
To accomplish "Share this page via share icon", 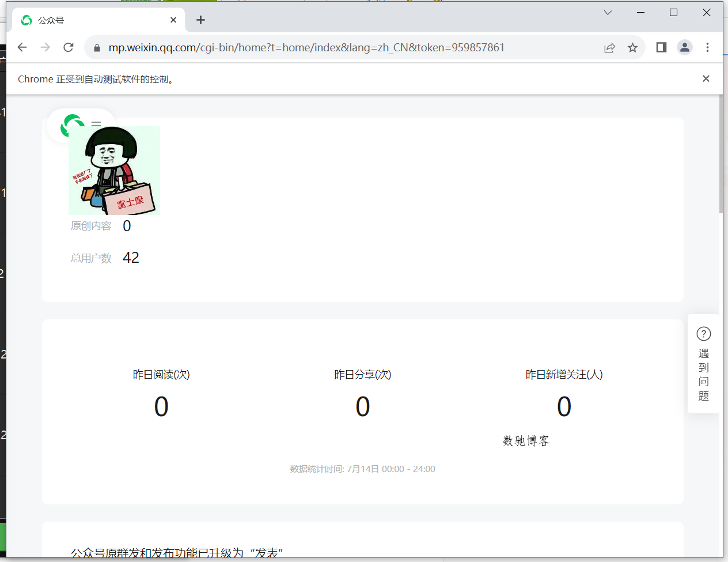I will [609, 48].
